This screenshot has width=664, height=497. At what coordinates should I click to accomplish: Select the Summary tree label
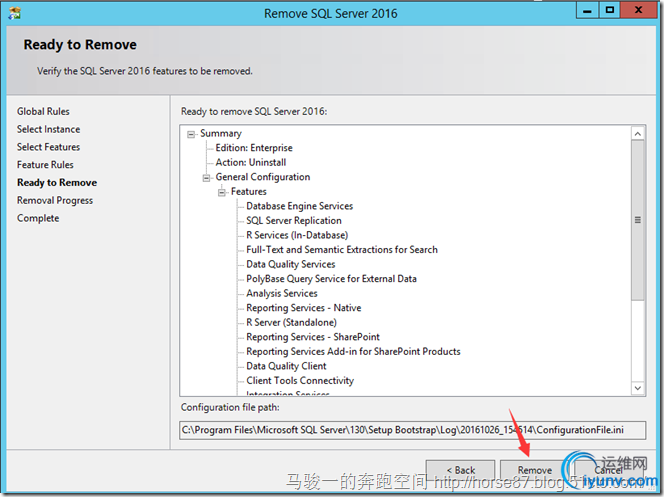[x=221, y=133]
